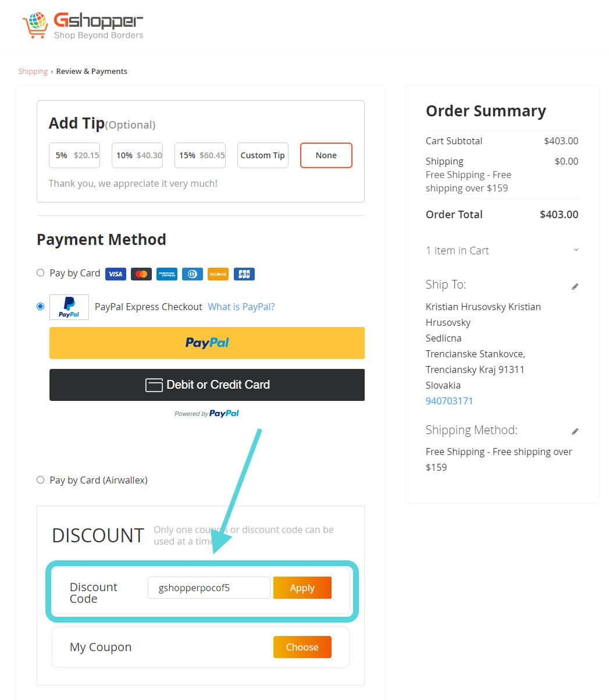This screenshot has height=700, width=609.
Task: Select the Pay by Card payment option
Action: 40,272
